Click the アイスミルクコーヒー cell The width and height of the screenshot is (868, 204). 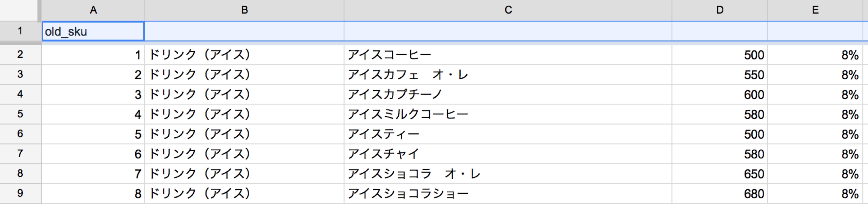[x=508, y=114]
